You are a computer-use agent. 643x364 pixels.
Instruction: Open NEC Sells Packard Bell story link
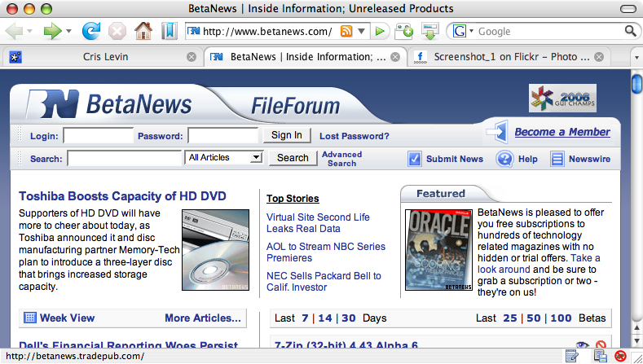click(x=324, y=281)
